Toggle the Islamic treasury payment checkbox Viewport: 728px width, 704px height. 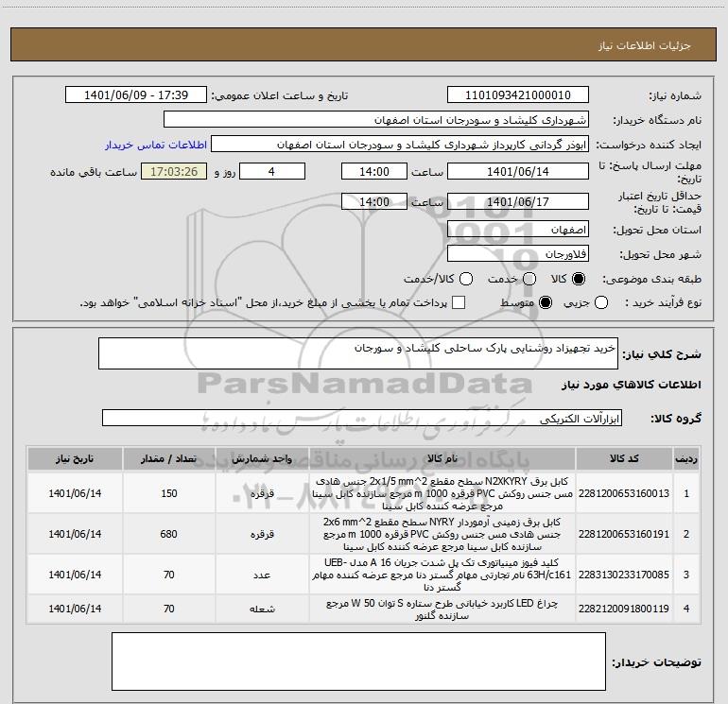tap(459, 303)
